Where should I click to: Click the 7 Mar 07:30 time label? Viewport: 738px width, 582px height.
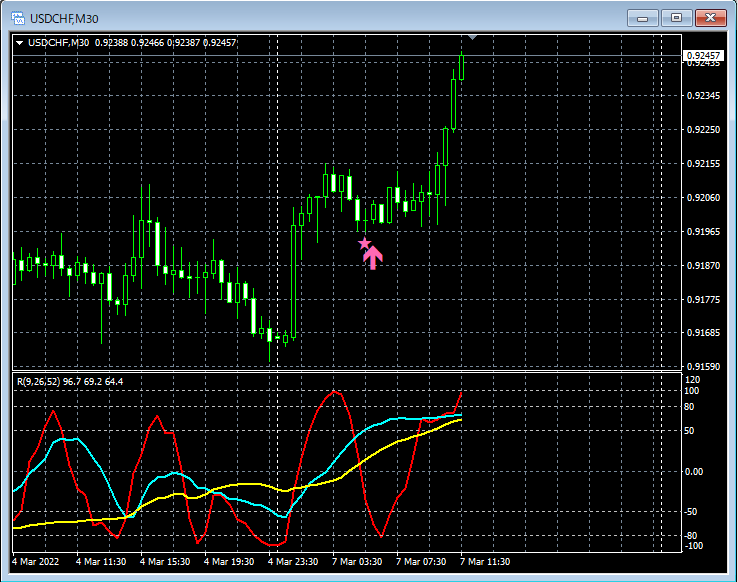[421, 562]
